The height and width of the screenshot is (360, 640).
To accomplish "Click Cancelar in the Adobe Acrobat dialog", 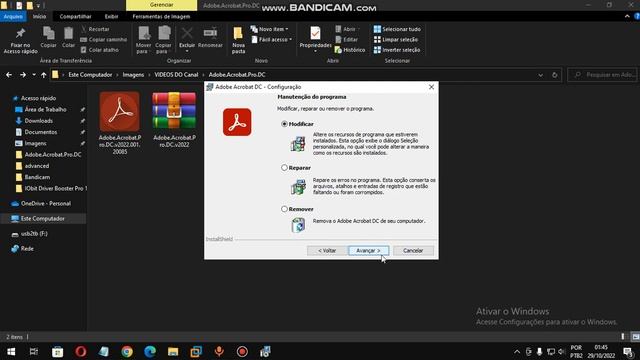I will pyautogui.click(x=413, y=250).
